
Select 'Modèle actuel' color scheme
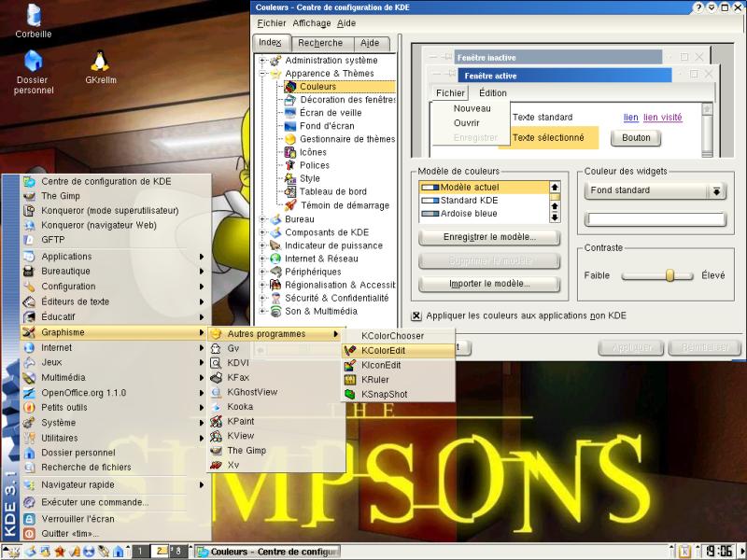click(x=484, y=188)
